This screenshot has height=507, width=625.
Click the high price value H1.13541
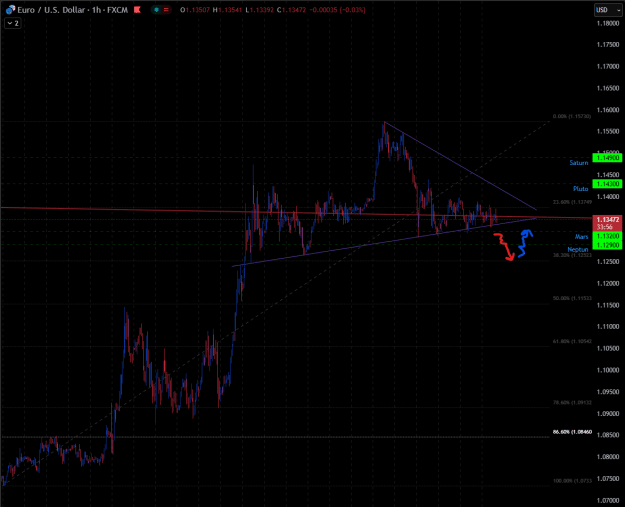click(227, 10)
